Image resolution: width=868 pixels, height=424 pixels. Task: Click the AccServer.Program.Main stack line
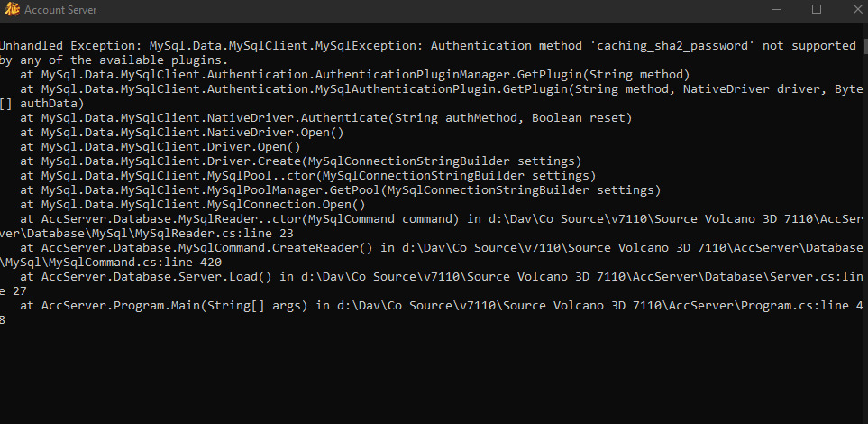pos(433,306)
